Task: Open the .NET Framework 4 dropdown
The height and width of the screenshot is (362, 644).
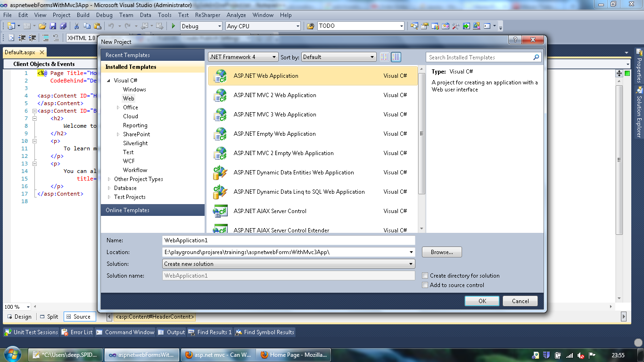Action: pyautogui.click(x=243, y=57)
